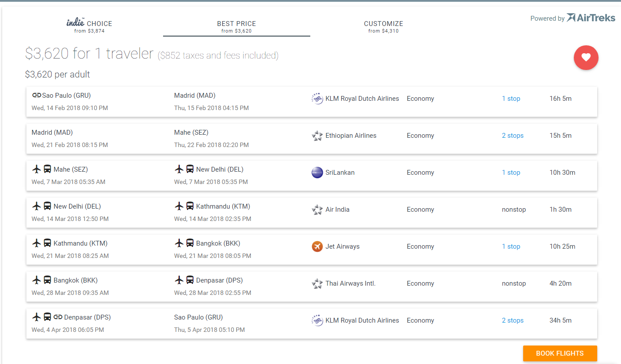
Task: Click the link icon beside Denpasar (DPS) departure
Action: coord(58,317)
